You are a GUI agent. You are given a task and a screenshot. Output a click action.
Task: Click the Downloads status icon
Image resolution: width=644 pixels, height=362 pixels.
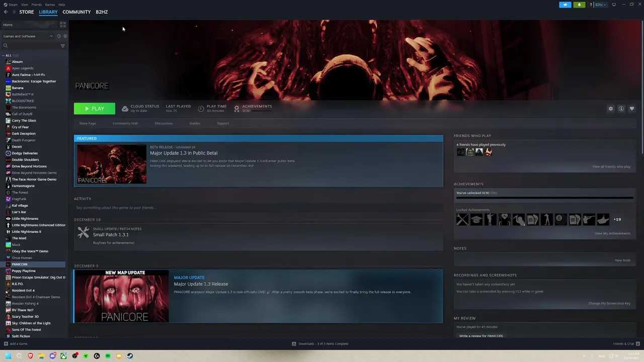point(294,344)
